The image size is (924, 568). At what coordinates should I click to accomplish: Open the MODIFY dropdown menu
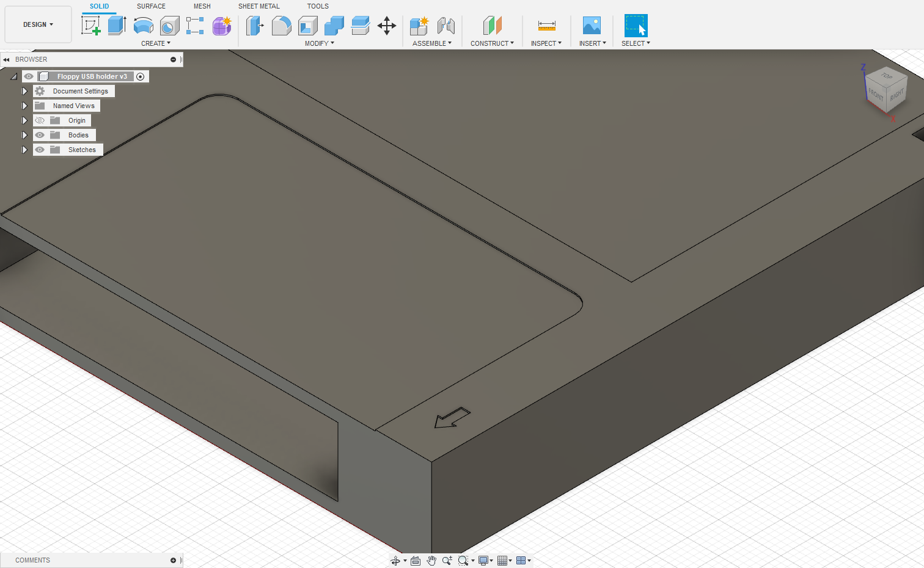pyautogui.click(x=320, y=43)
